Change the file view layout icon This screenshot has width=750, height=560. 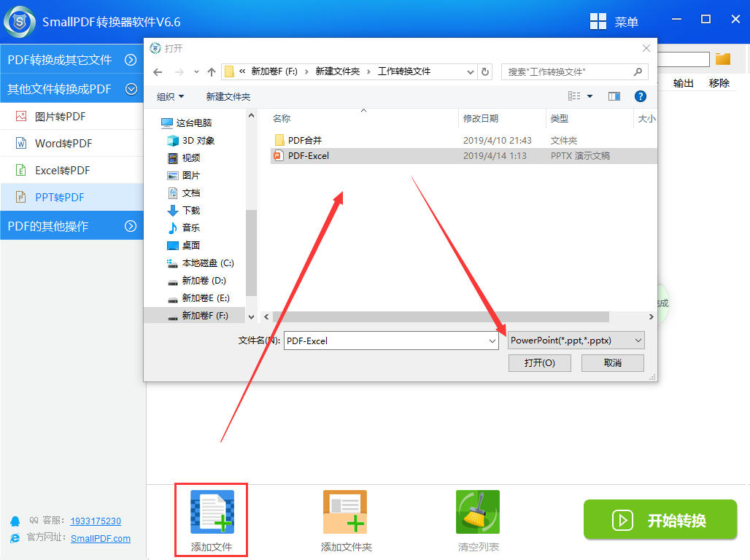tap(574, 96)
